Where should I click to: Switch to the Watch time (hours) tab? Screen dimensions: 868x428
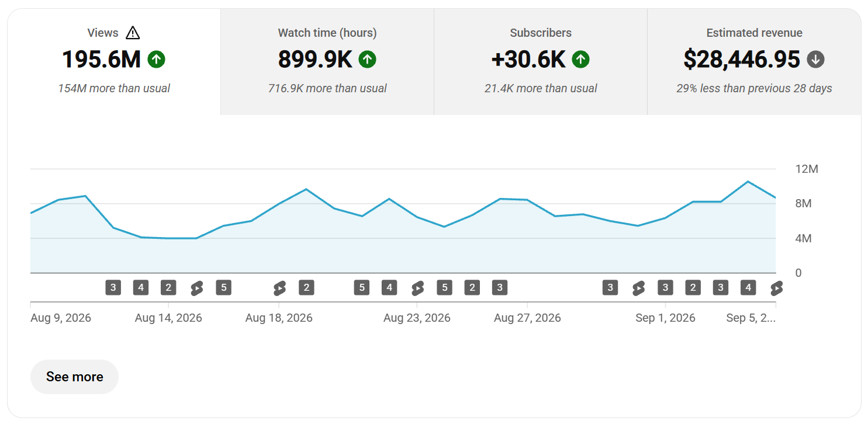click(x=327, y=62)
